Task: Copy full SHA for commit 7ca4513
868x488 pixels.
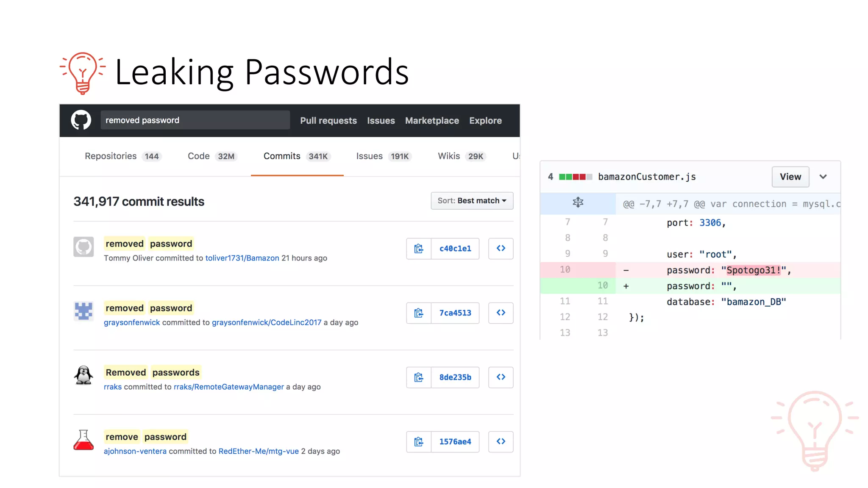Action: click(419, 313)
